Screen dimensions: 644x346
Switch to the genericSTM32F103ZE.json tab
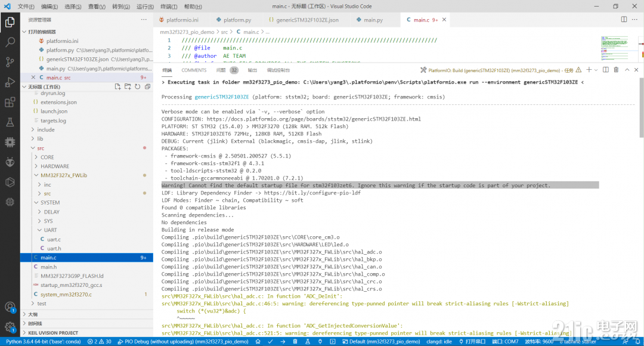point(307,20)
